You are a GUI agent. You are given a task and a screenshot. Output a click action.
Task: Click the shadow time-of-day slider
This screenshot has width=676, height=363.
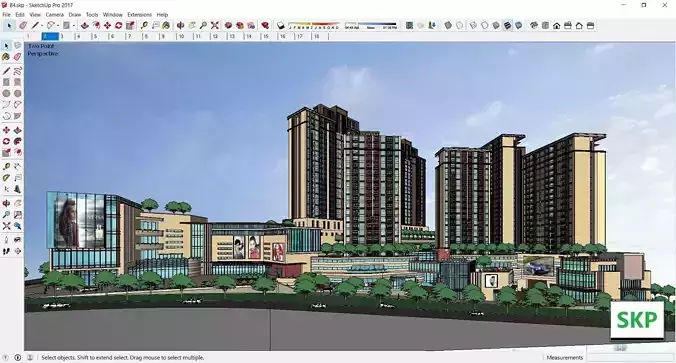[371, 26]
